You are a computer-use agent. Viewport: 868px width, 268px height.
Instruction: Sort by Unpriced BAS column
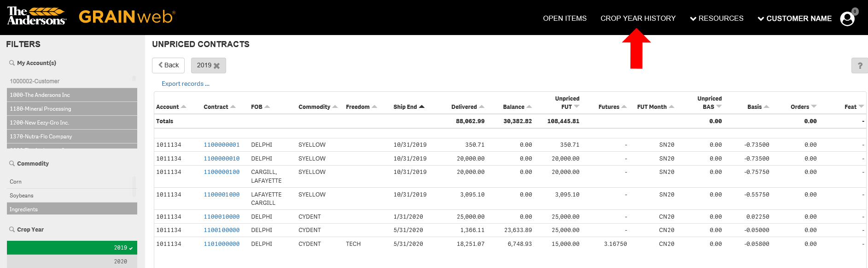click(710, 103)
